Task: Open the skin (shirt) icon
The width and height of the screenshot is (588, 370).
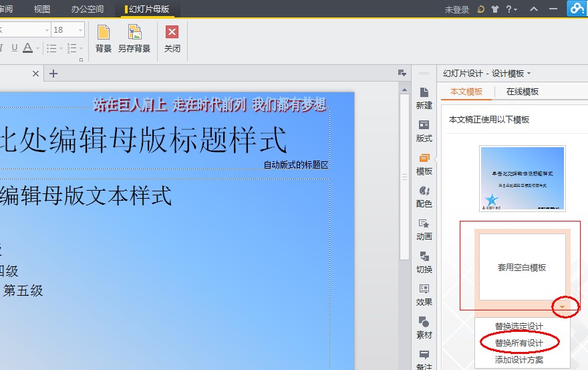Action: tap(495, 9)
